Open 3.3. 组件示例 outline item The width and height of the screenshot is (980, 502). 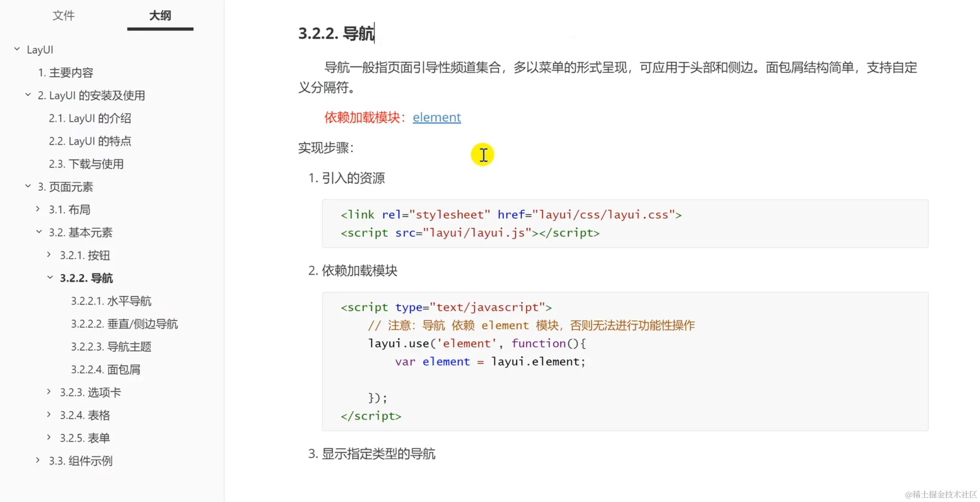(81, 461)
